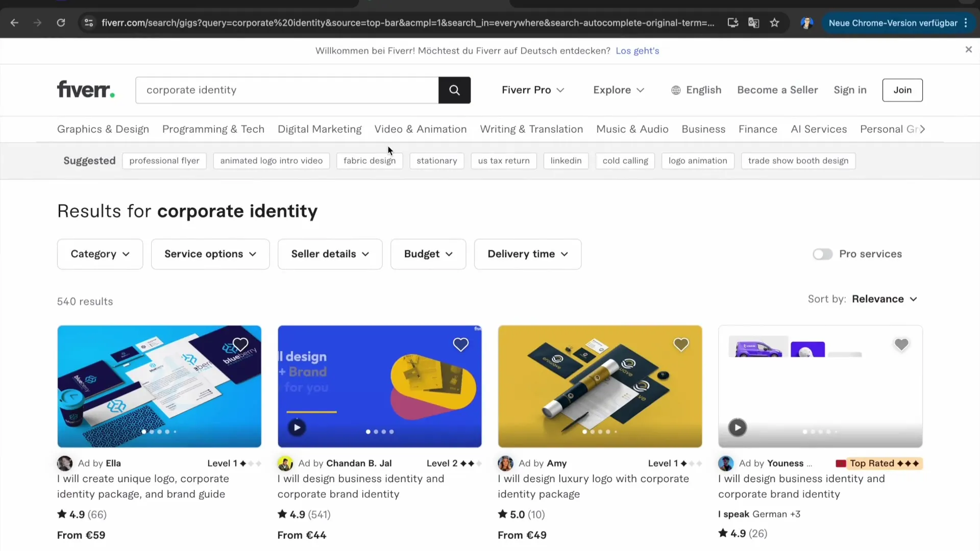
Task: Enable the Pro services toggle
Action: [x=822, y=254]
